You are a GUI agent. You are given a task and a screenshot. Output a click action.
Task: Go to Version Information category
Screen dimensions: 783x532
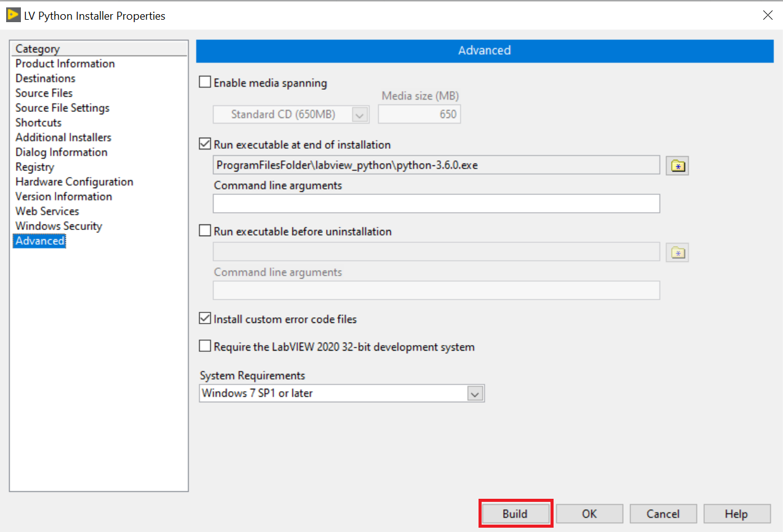click(64, 196)
